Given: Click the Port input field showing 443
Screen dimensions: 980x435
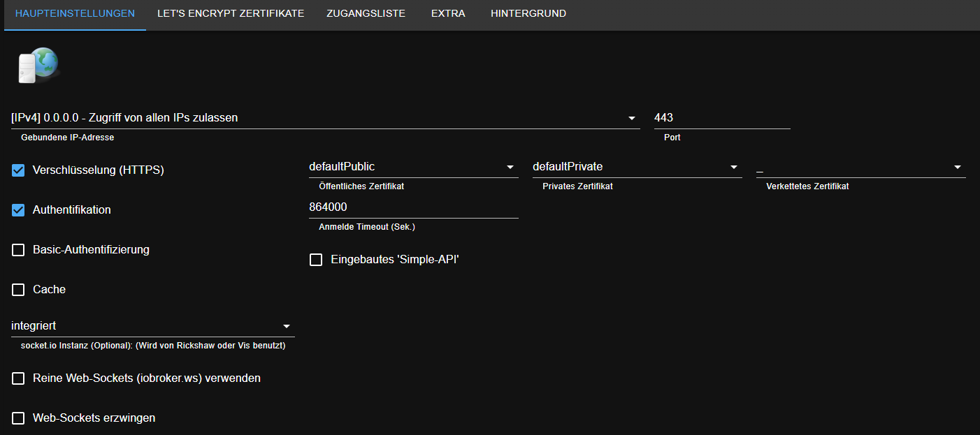Looking at the screenshot, I should (722, 118).
